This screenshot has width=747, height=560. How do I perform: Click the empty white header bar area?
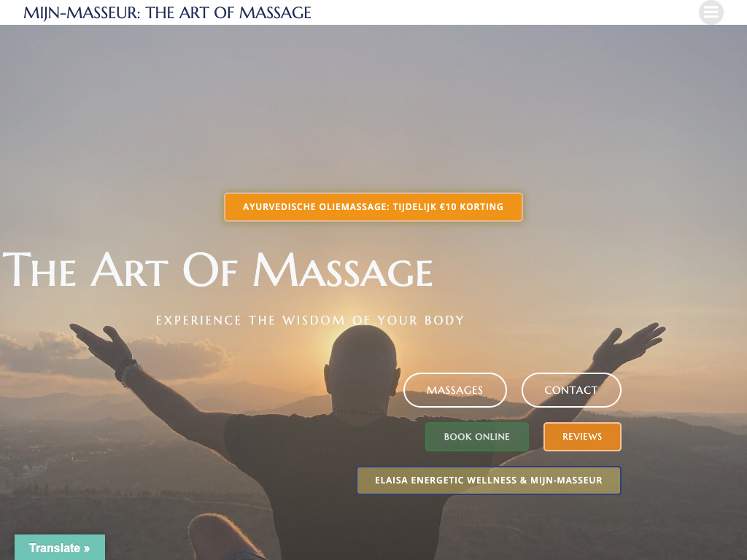[x=505, y=12]
